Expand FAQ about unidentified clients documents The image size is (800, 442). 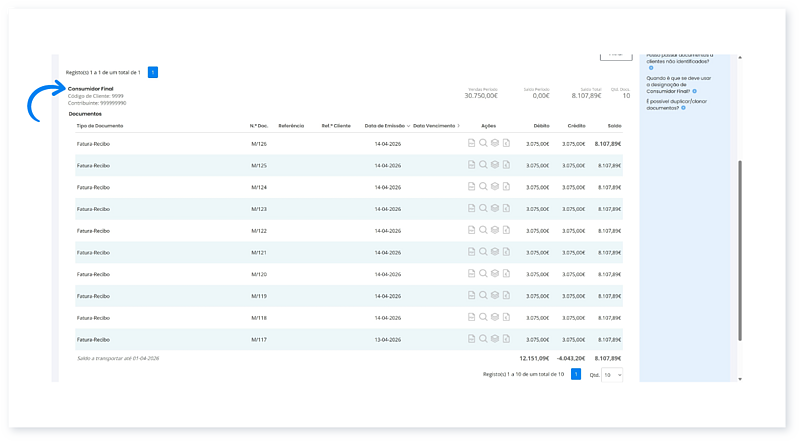(x=651, y=68)
